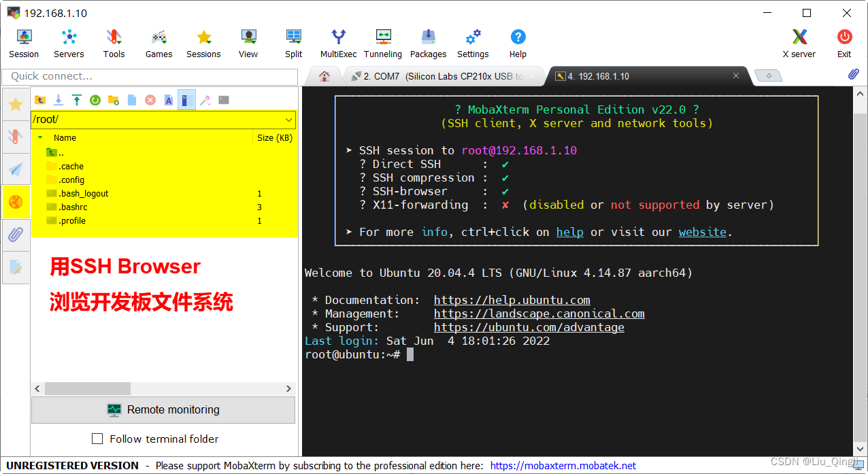Create new folder icon in SFTP toolbar
The width and height of the screenshot is (868, 474).
click(114, 100)
